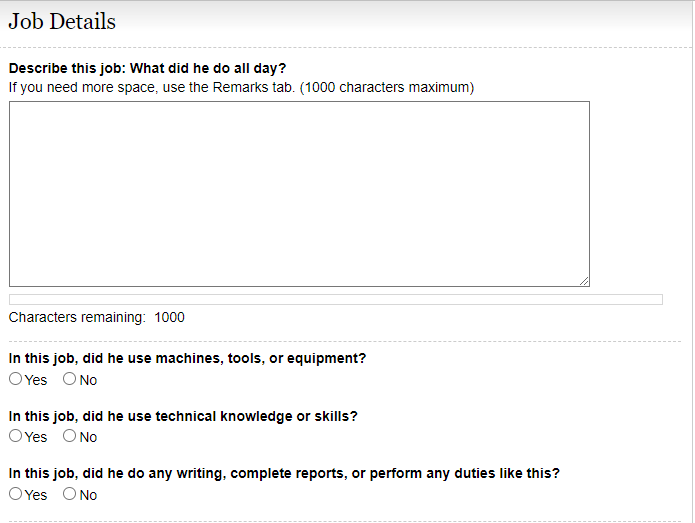Click 'No' label text under machines question
This screenshot has width=695, height=523.
pos(88,380)
